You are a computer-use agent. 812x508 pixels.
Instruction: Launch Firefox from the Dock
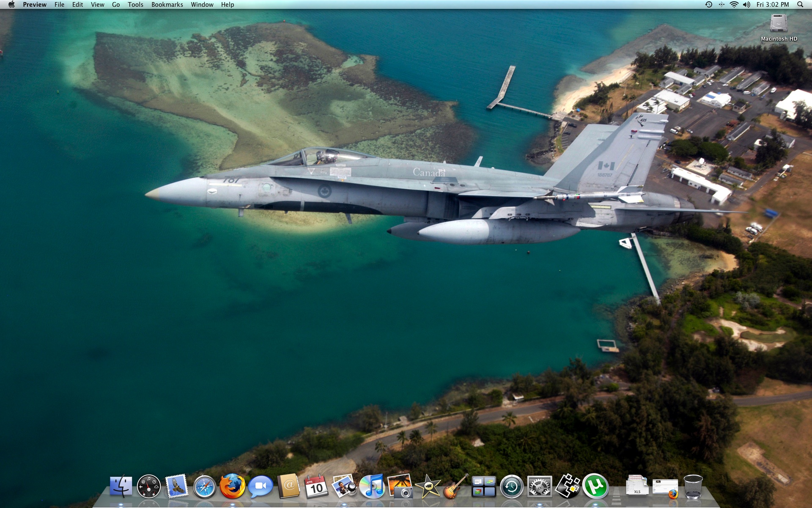tap(233, 486)
